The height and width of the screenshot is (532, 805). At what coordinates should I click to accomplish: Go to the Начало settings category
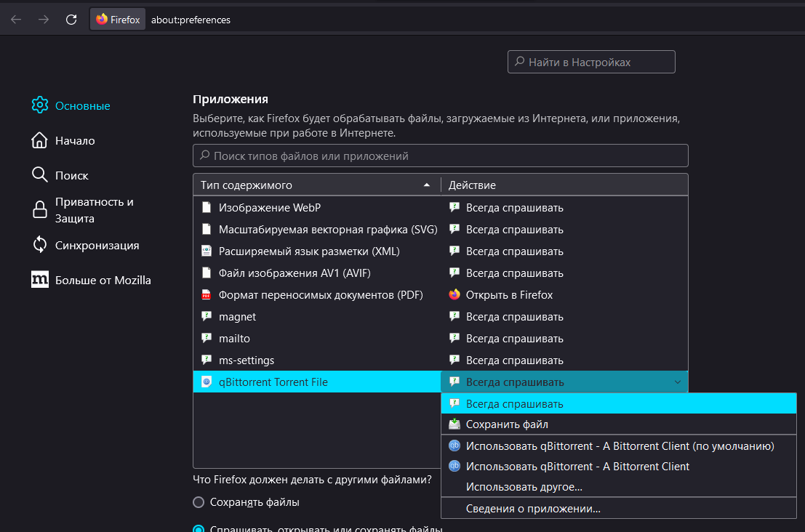coord(63,140)
